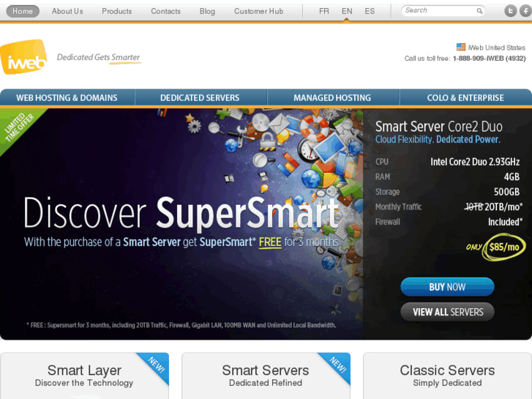Open the About Us page
Screen dimensions: 532x399
(67, 11)
